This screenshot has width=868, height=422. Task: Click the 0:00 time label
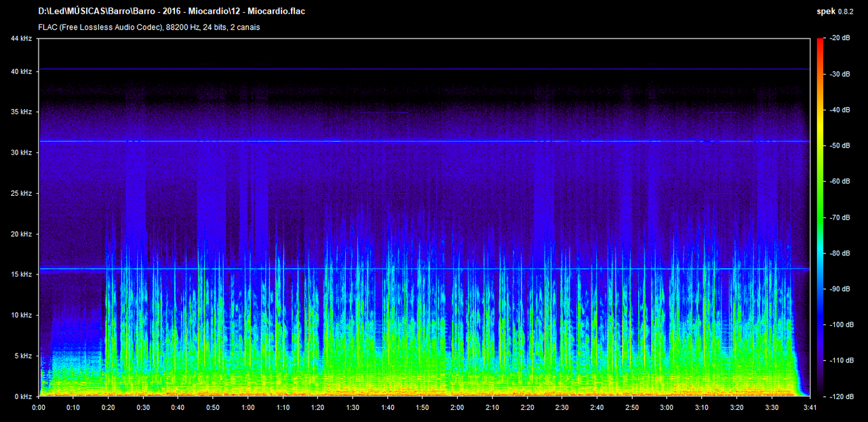pyautogui.click(x=39, y=407)
